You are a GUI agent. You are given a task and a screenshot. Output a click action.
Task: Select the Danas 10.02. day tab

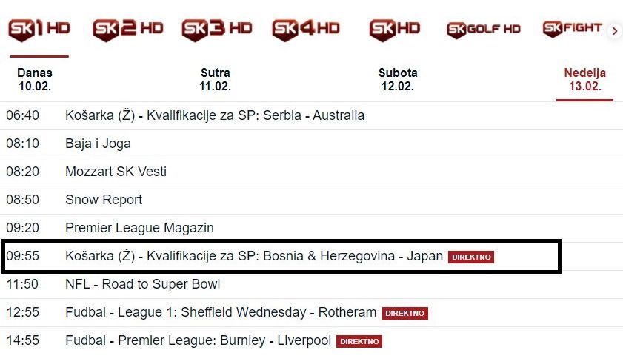[35, 79]
